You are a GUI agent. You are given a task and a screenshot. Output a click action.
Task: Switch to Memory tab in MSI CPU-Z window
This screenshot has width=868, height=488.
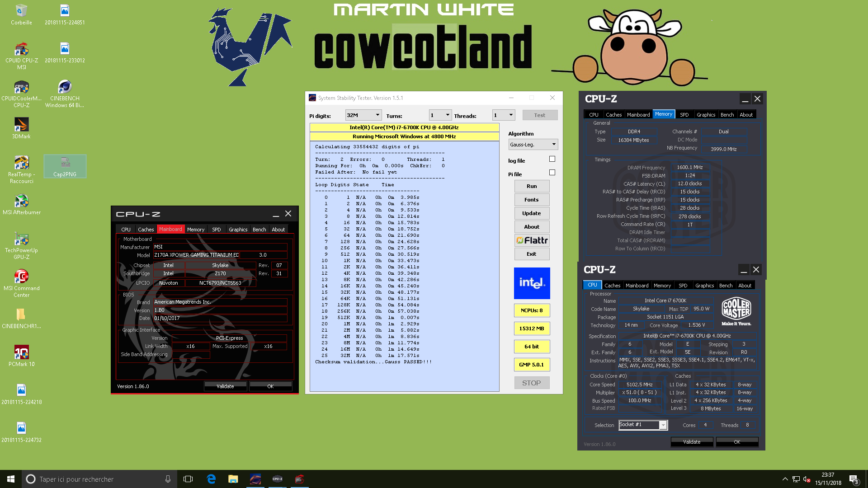196,230
